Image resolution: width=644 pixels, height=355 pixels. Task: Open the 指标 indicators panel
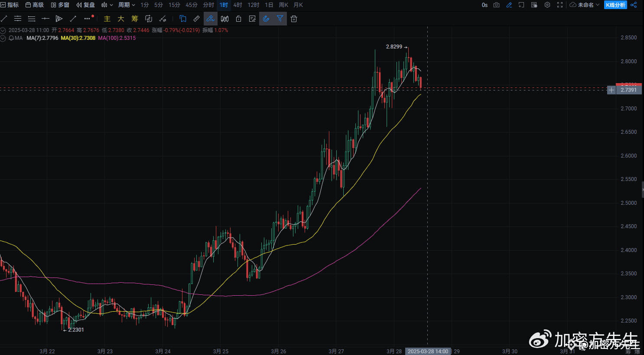pos(10,5)
